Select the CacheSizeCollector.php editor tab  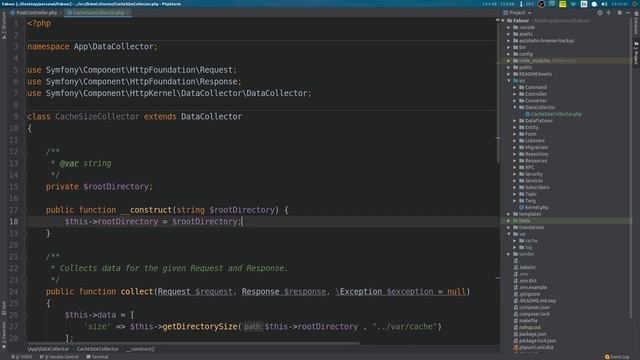pos(97,13)
